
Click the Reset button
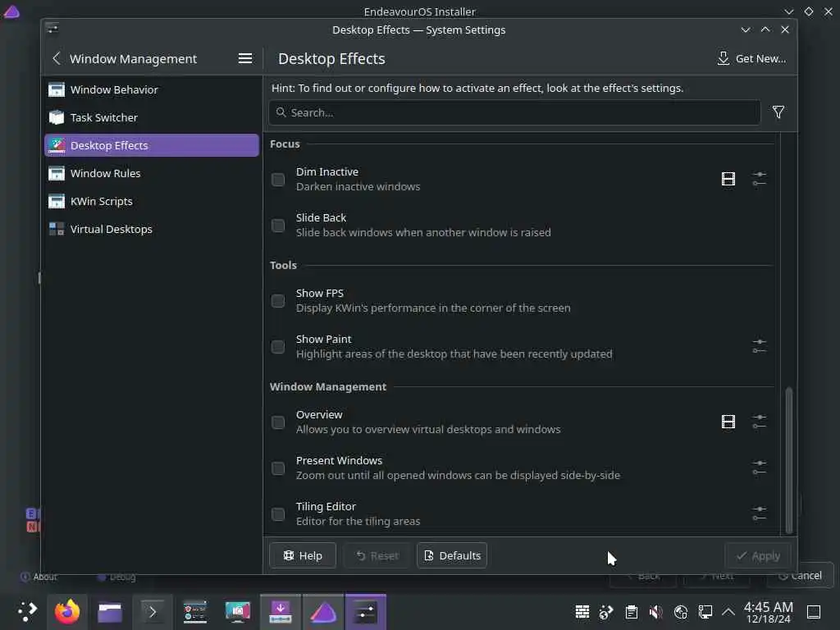point(377,555)
